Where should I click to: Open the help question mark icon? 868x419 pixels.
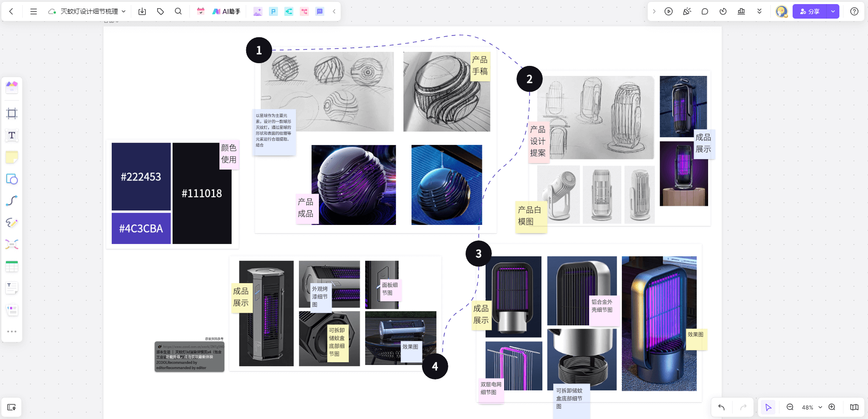click(x=854, y=11)
